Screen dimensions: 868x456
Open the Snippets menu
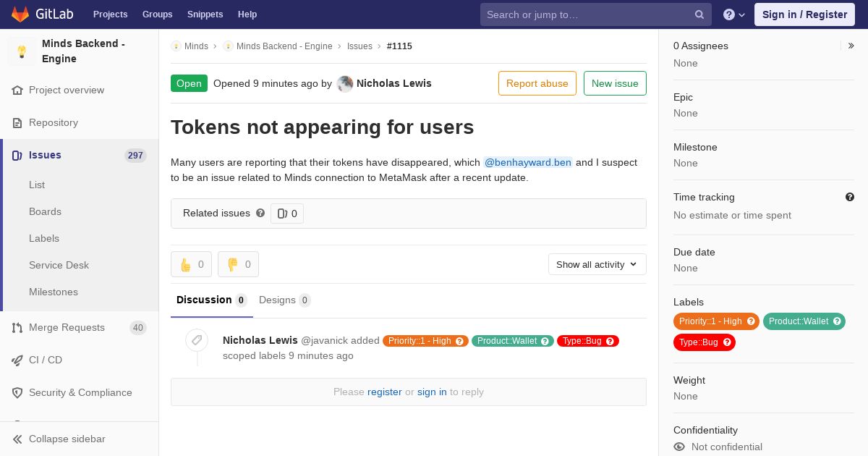coord(205,14)
